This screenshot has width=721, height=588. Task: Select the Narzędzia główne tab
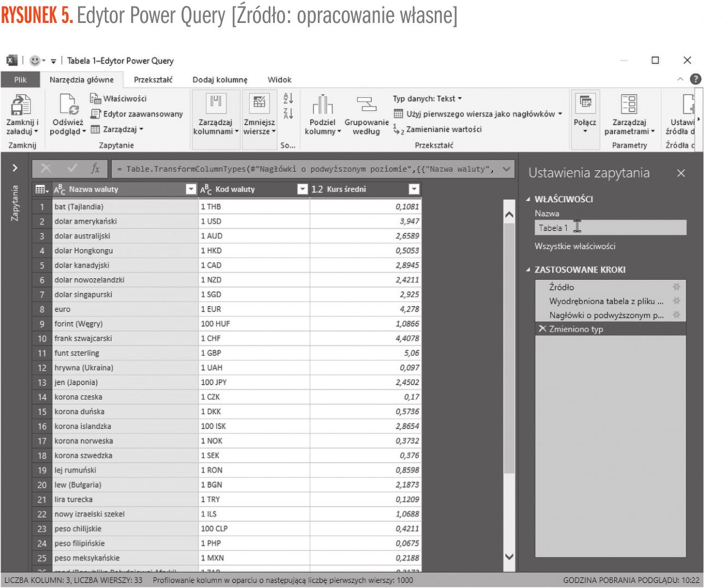coord(82,80)
